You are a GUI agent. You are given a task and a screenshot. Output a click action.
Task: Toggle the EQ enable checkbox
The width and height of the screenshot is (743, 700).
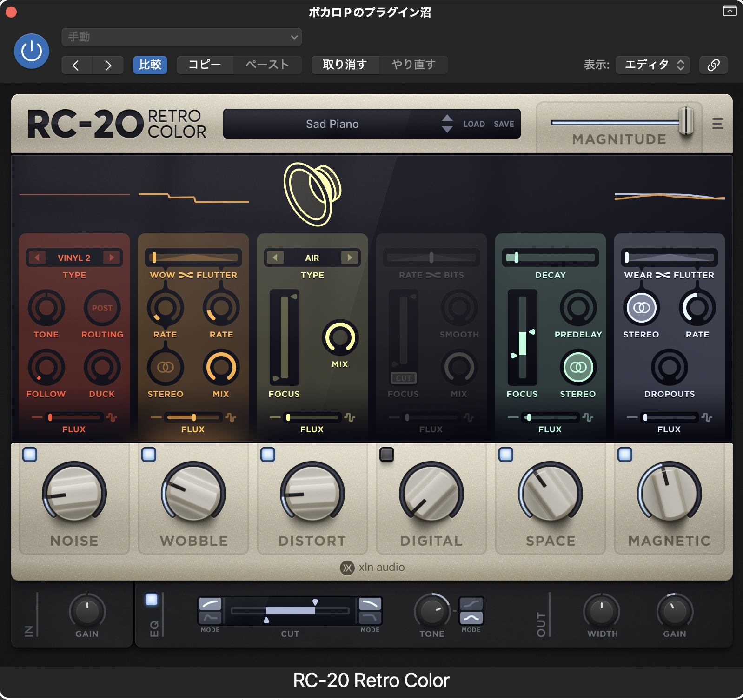pos(152,600)
